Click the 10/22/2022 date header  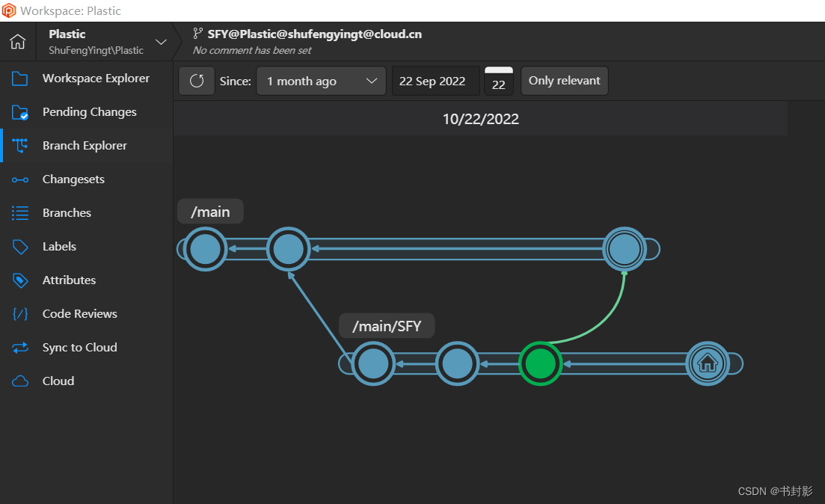pos(480,119)
